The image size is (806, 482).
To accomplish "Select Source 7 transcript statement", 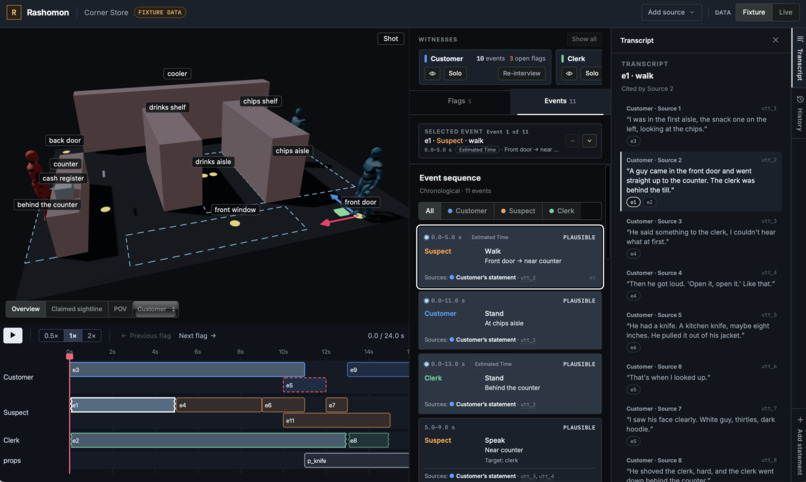I will (701, 424).
